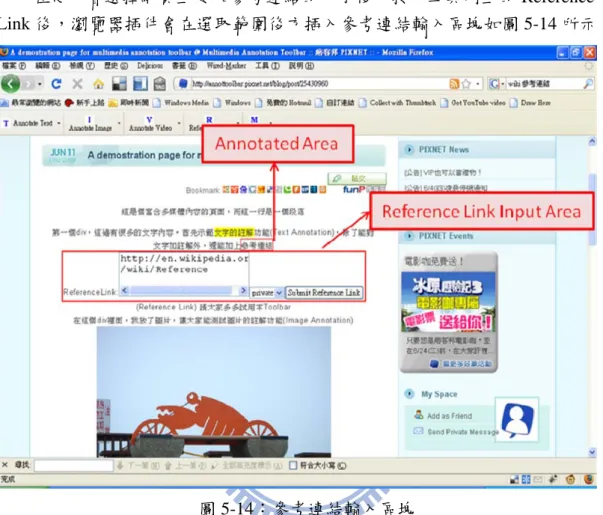Viewport: 603px width, 515px height.
Task: Open the Collect with Thumbtack bookmark
Action: click(x=397, y=103)
